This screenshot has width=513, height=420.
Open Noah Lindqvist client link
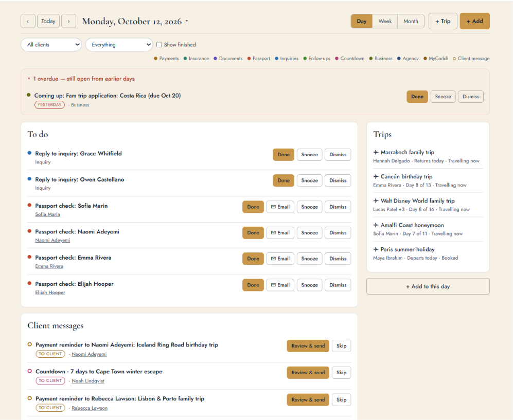click(88, 381)
